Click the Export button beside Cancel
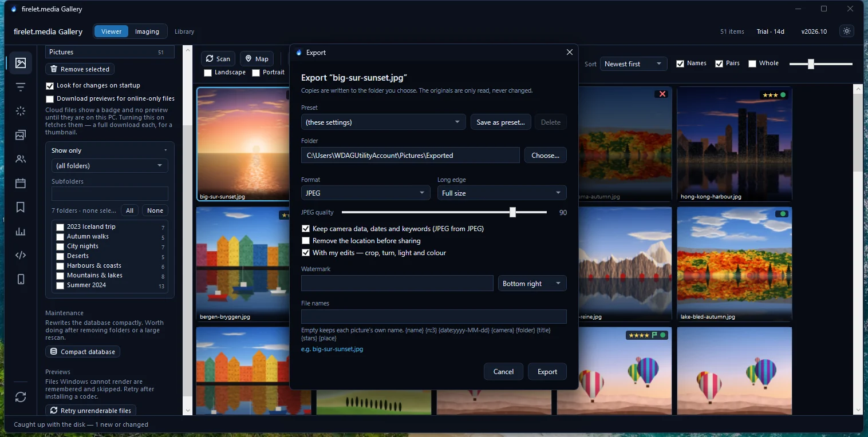The image size is (868, 437). click(x=547, y=371)
